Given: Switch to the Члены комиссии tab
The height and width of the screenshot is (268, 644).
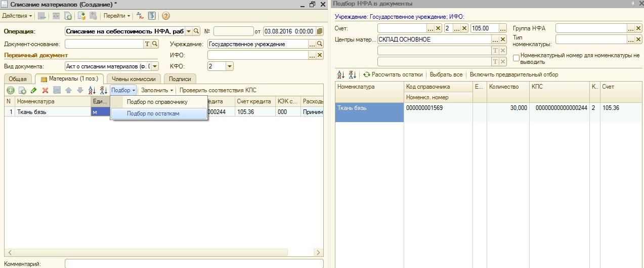Looking at the screenshot, I should pyautogui.click(x=134, y=79).
